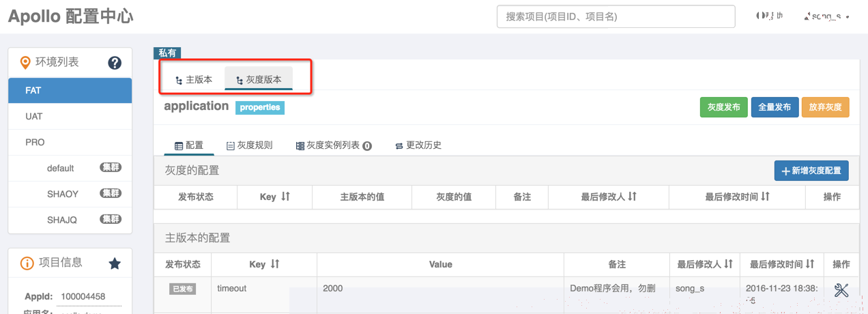Click the Apollo 配置中心 title link
Screen dimensions: 868x314
pos(70,16)
